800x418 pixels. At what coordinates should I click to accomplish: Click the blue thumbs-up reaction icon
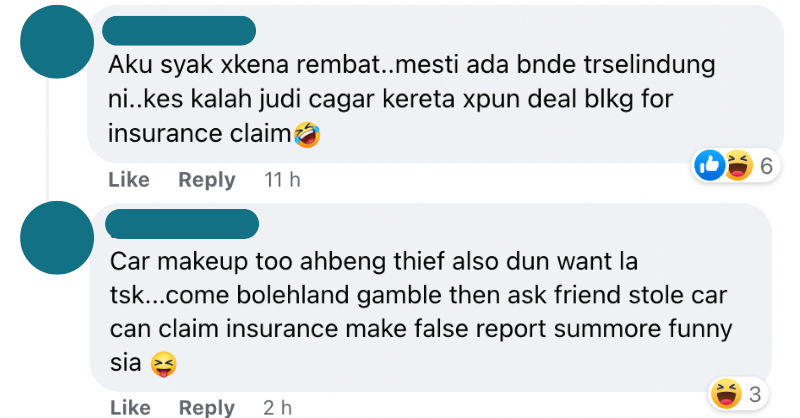[x=710, y=165]
